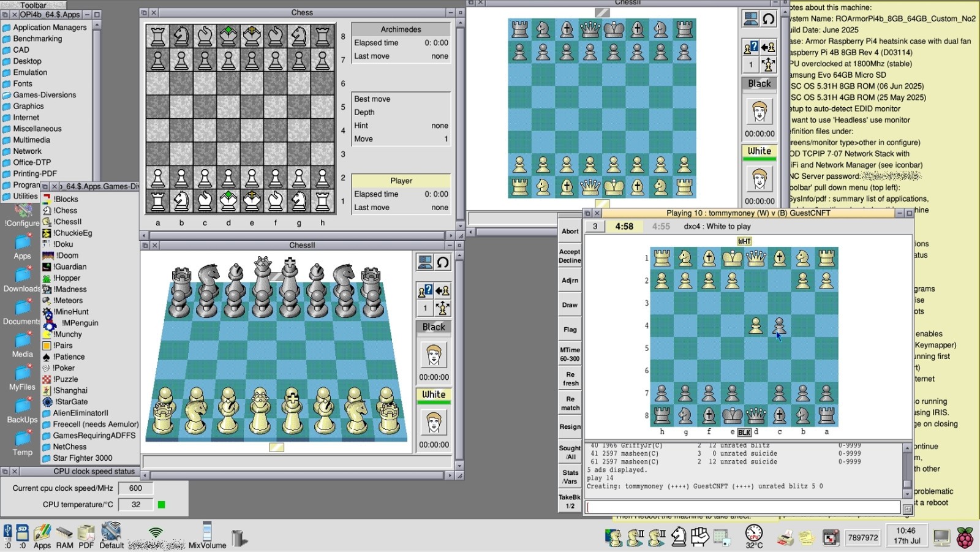
Task: Click the Resign button in NetChess window
Action: click(x=570, y=426)
